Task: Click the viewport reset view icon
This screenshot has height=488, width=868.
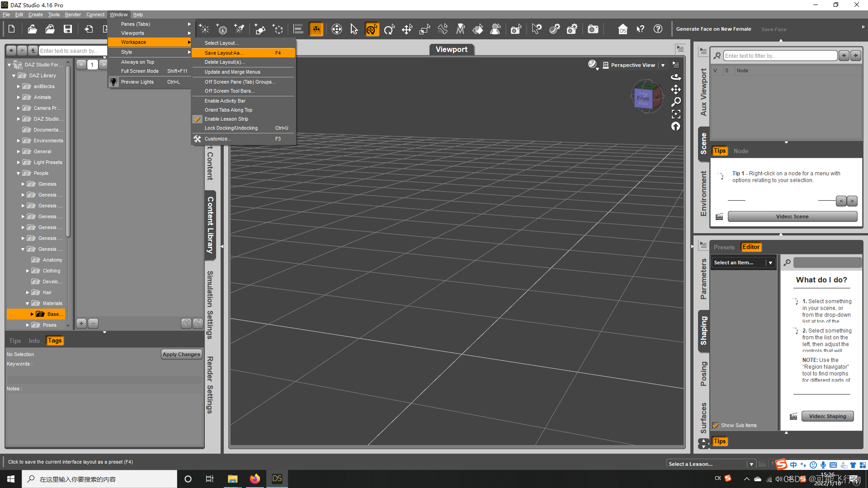Action: 676,127
